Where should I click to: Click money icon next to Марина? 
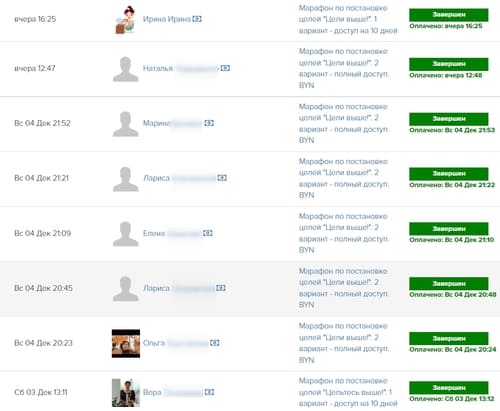[209, 123]
